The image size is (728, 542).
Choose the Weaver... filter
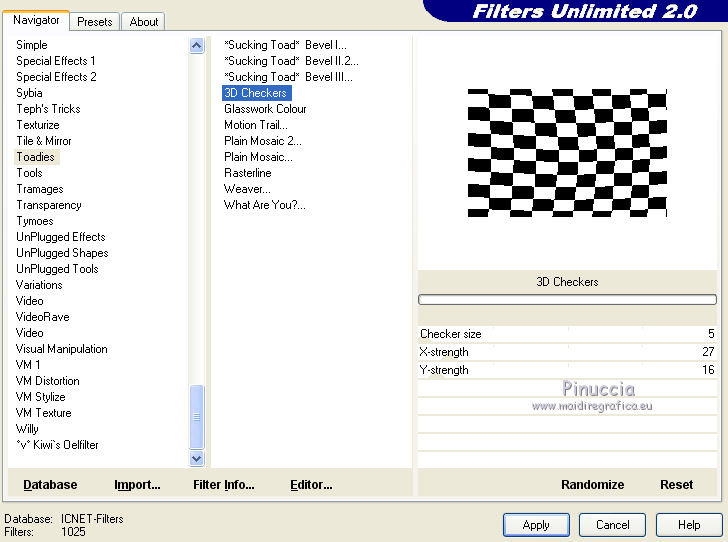coord(247,189)
